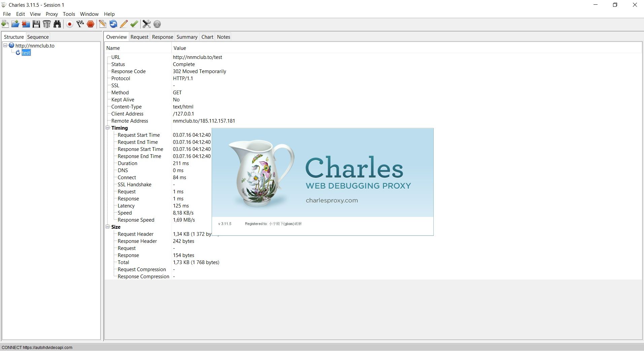Toggle throttling with checkered flag icon
The width and height of the screenshot is (644, 351).
pos(80,24)
